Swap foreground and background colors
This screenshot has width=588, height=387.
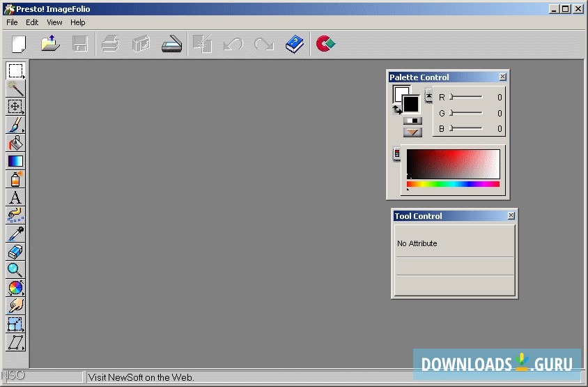click(x=396, y=110)
